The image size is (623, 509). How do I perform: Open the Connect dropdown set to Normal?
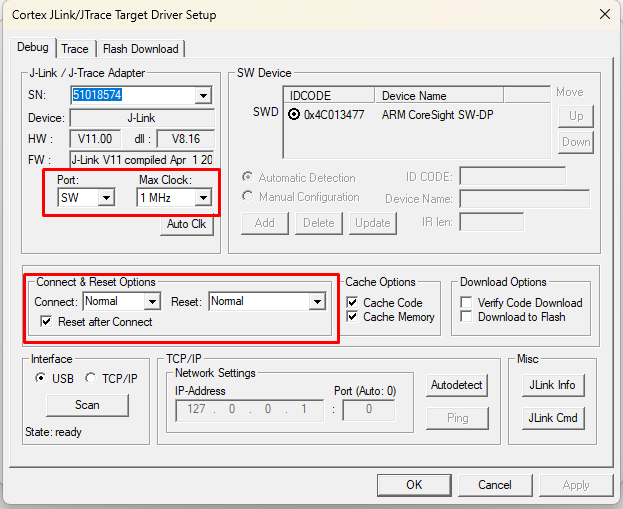152,302
